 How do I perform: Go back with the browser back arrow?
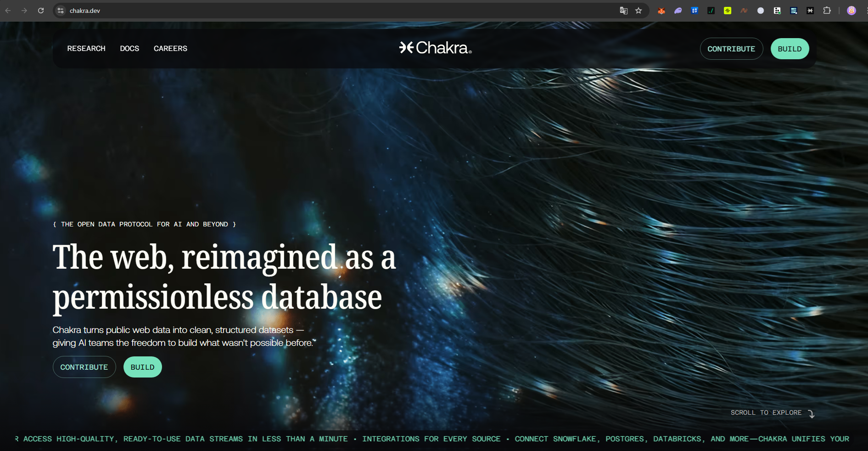point(8,11)
